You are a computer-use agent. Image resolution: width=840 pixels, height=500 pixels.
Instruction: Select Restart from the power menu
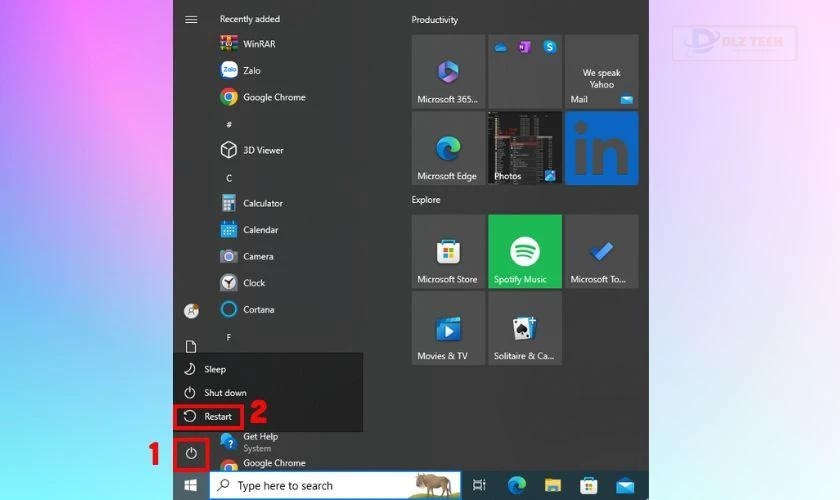217,416
